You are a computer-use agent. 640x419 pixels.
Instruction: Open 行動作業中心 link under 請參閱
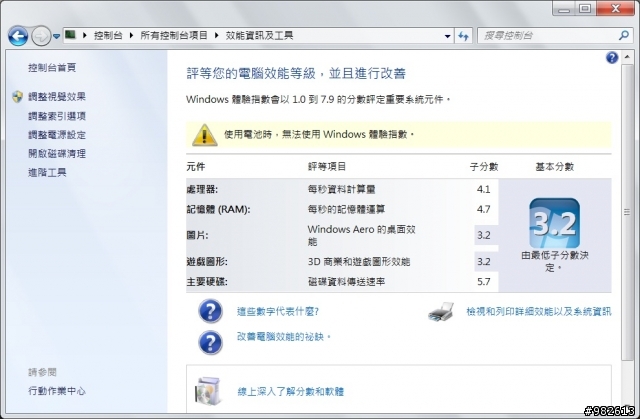coord(57,391)
